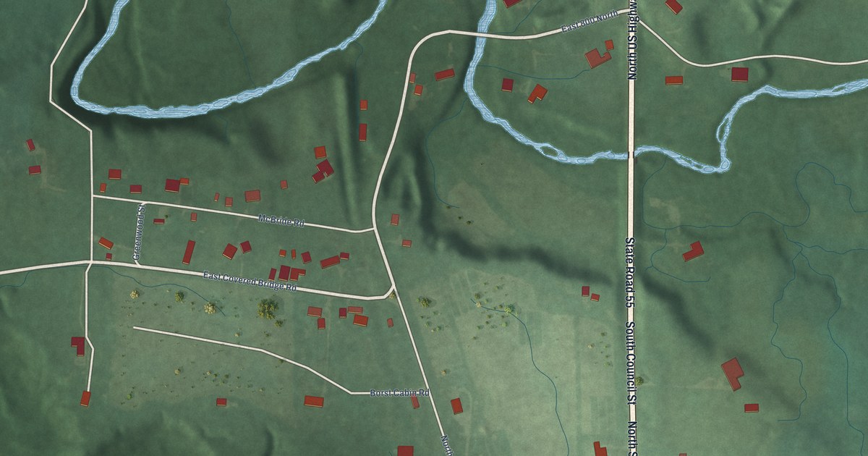Click the State Road 55 label

[629, 272]
